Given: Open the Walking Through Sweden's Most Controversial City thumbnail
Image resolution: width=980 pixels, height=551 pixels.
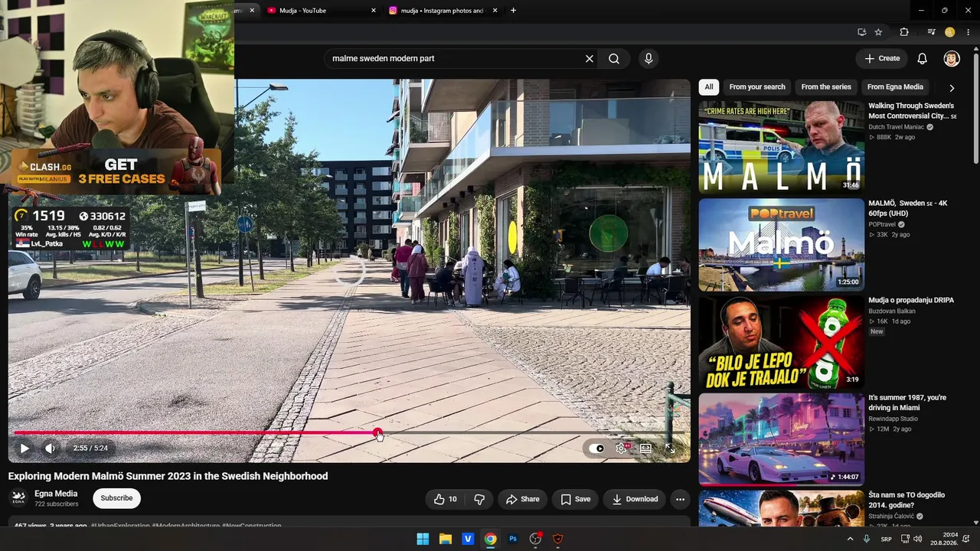Looking at the screenshot, I should 781,147.
